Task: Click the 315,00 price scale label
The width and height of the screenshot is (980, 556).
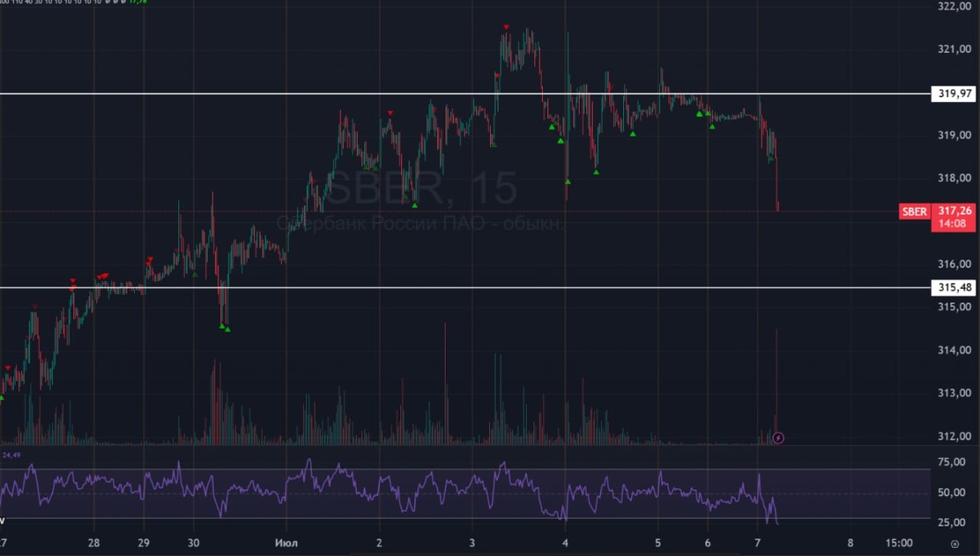Action: pos(954,307)
